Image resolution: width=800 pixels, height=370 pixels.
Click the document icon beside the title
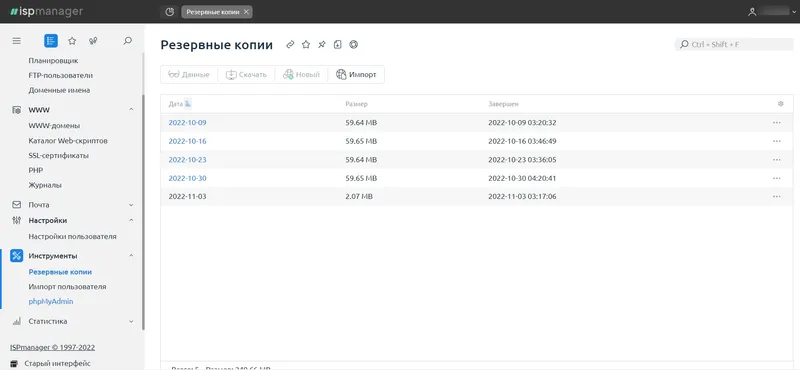point(337,45)
